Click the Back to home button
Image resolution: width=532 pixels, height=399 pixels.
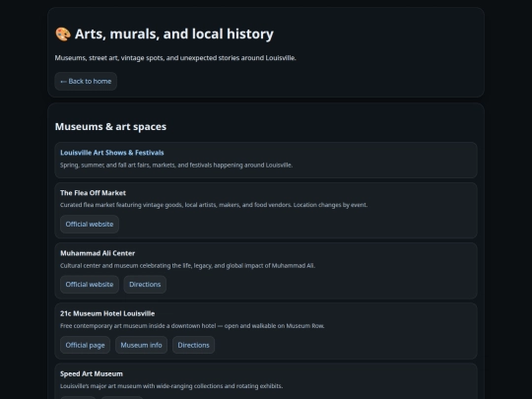click(x=86, y=82)
